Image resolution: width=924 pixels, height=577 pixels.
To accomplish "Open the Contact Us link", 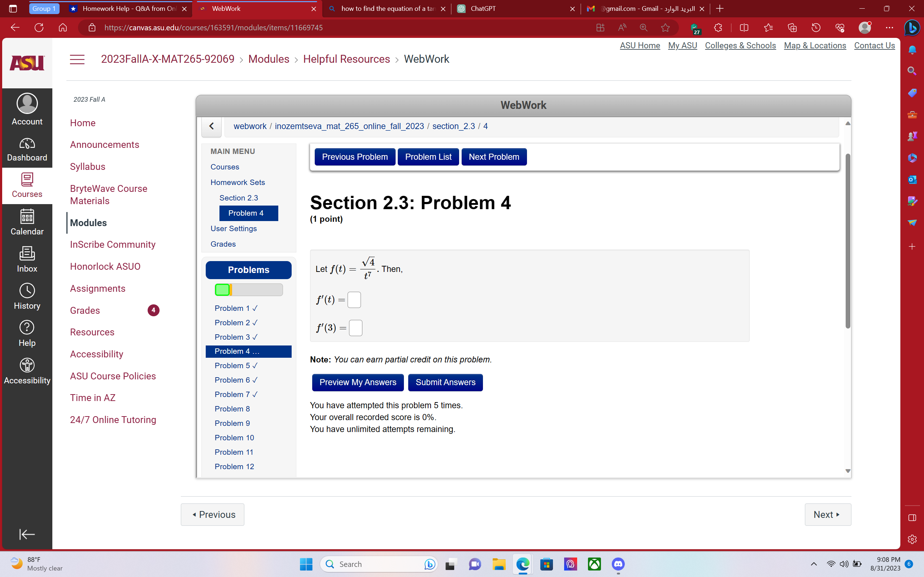I will (874, 45).
